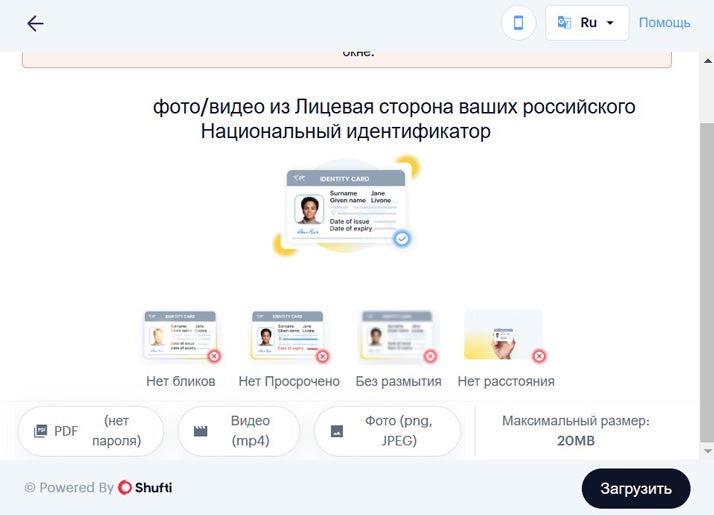Click the Нет расстояния label

[506, 381]
